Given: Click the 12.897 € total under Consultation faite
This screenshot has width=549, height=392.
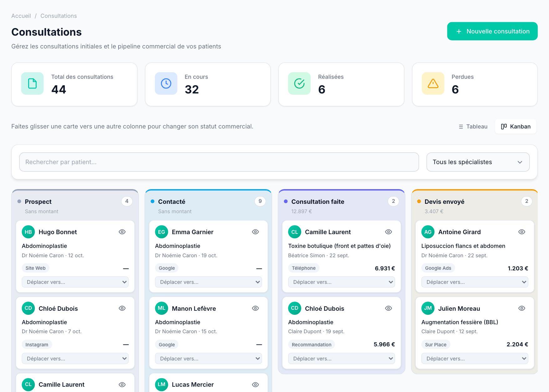Looking at the screenshot, I should point(302,211).
